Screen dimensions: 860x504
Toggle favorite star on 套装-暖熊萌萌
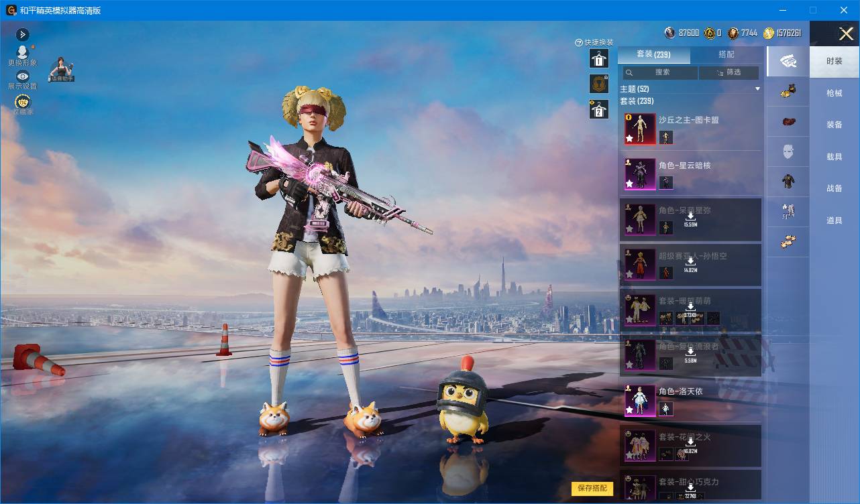pyautogui.click(x=629, y=320)
